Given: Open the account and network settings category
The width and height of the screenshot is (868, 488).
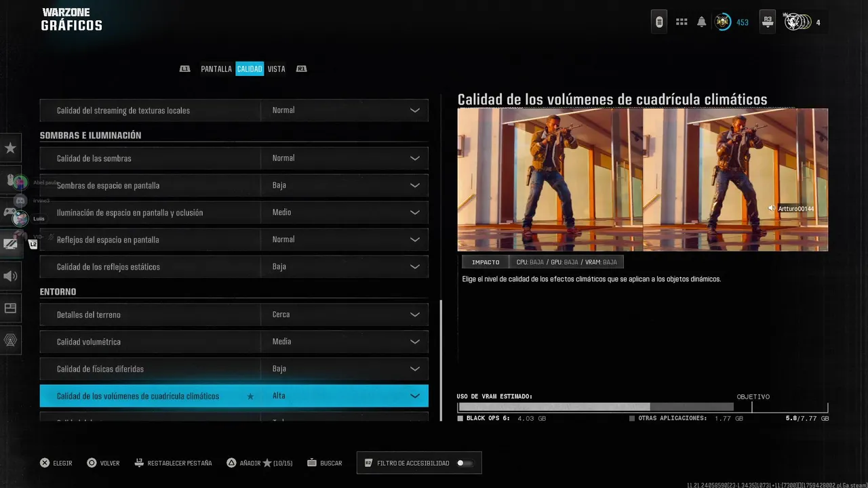Looking at the screenshot, I should [10, 340].
